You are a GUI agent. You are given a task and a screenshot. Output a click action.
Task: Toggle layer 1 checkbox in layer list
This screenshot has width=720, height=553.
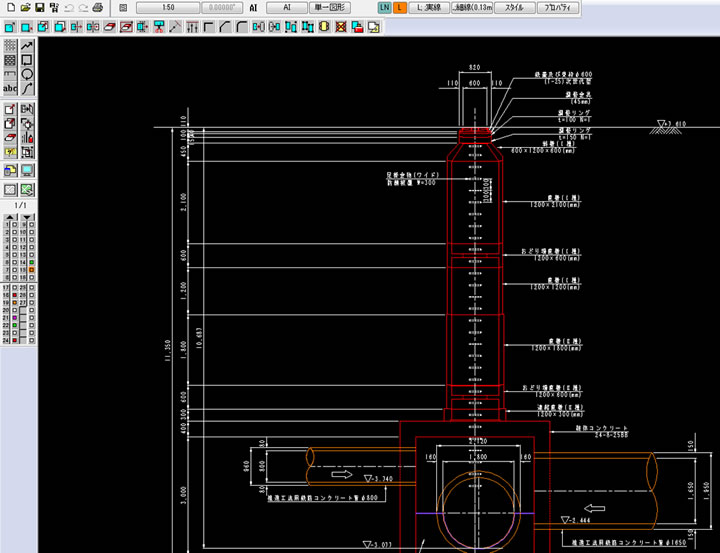[x=14, y=225]
